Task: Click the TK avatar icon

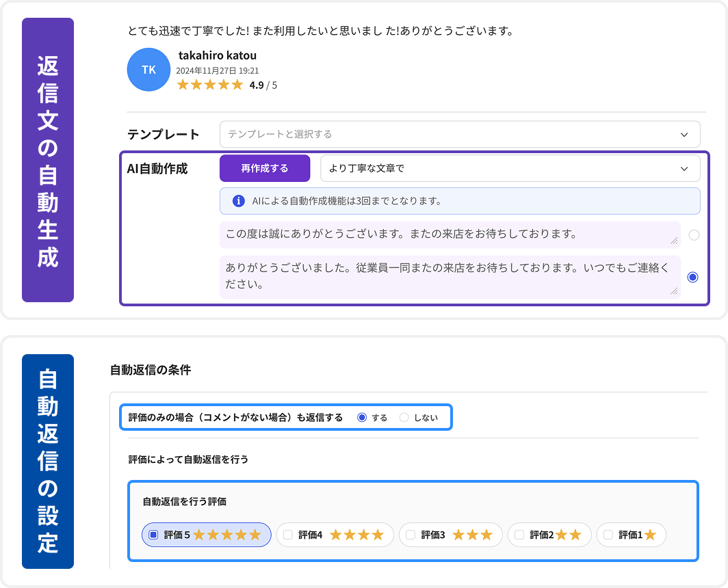Action: (x=148, y=69)
